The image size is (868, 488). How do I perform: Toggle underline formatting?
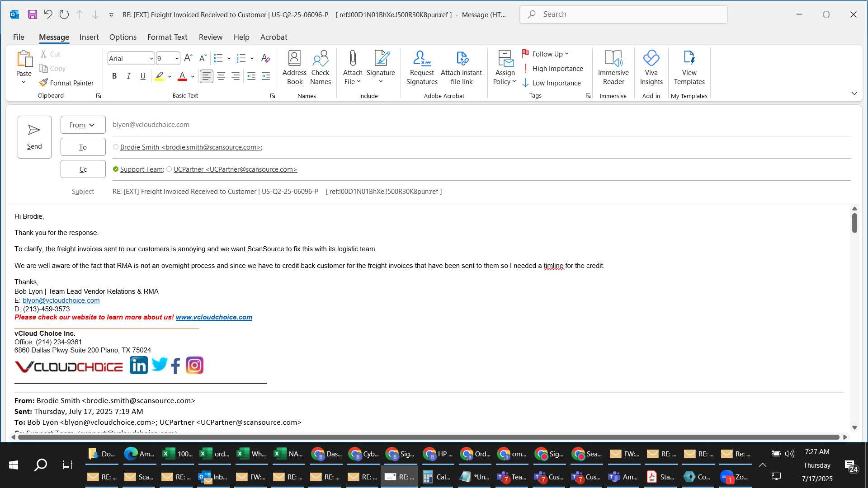[x=143, y=76]
